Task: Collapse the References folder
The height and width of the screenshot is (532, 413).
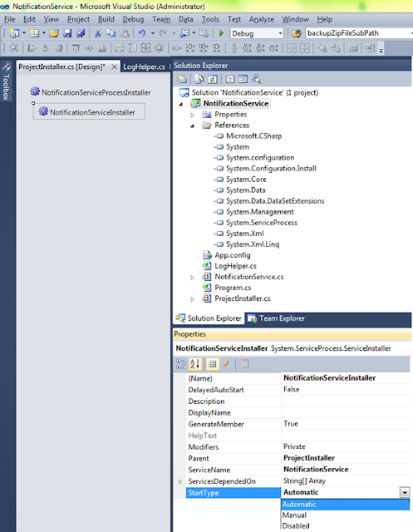Action: [192, 126]
